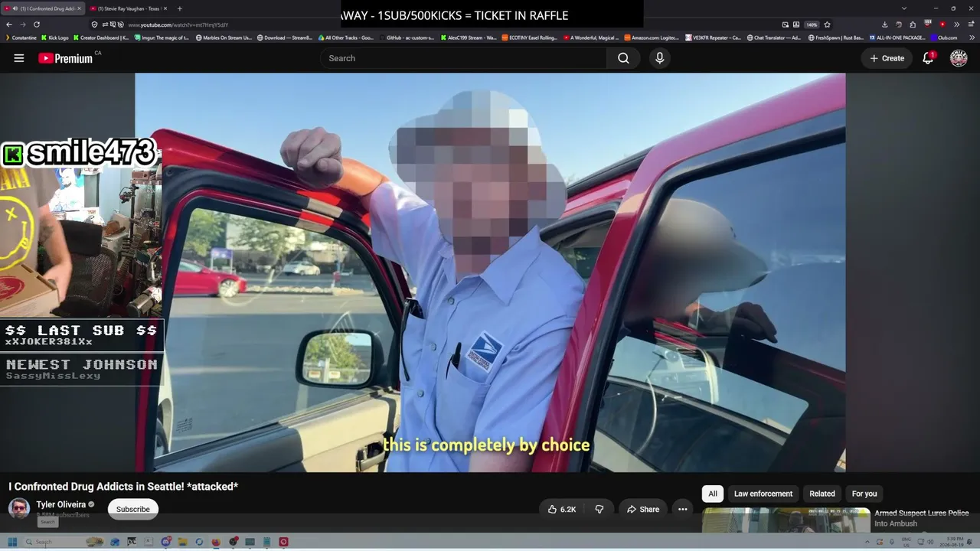Close the Confronted Drug Addicts tab
Image resolution: width=980 pixels, height=551 pixels.
click(x=79, y=8)
